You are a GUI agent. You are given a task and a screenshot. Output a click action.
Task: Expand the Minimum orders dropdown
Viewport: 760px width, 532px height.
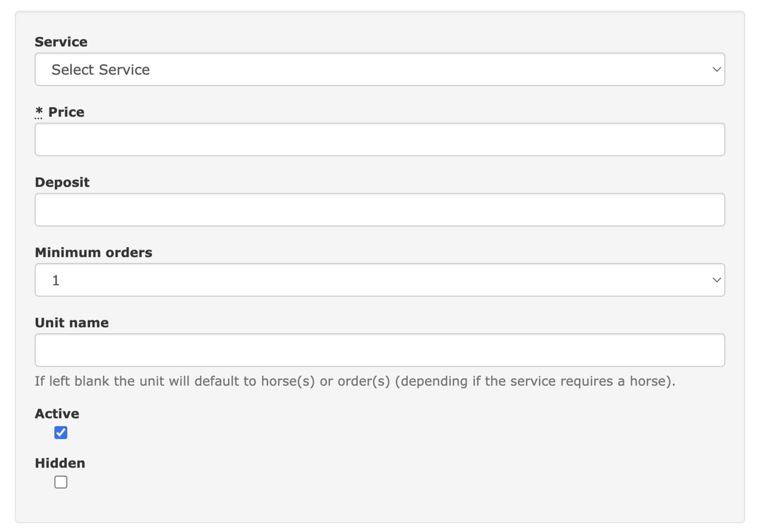coord(380,280)
